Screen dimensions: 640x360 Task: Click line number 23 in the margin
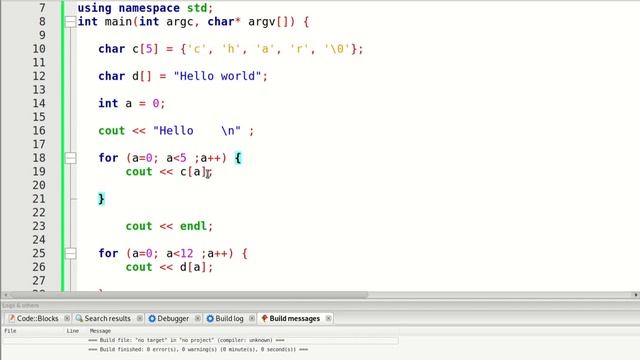tap(39, 226)
